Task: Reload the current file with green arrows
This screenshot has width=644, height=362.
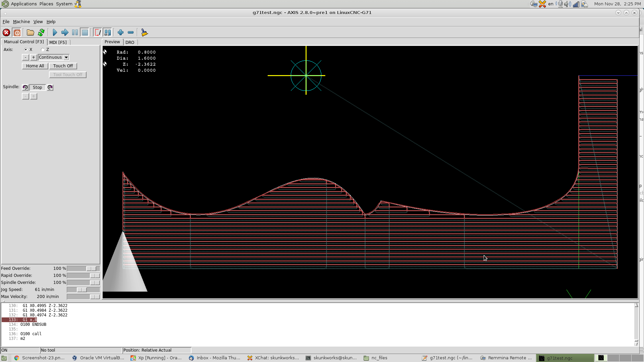Action: (x=41, y=33)
